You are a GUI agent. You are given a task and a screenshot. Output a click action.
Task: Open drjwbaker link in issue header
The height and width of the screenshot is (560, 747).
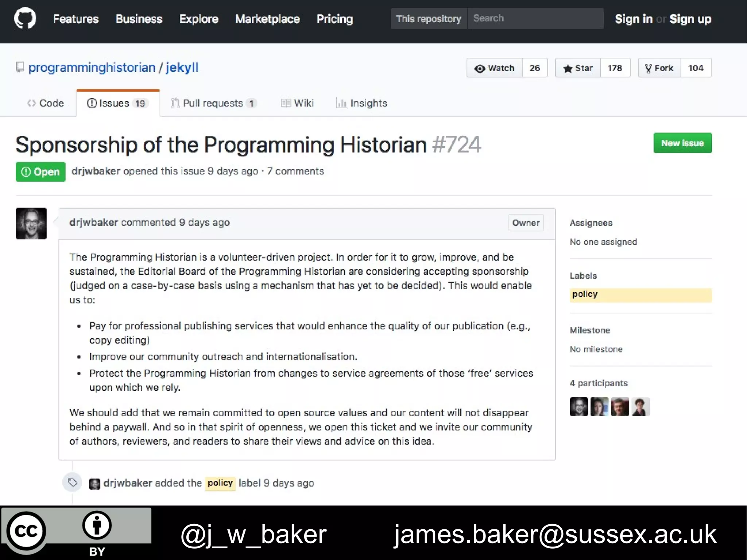pyautogui.click(x=96, y=171)
